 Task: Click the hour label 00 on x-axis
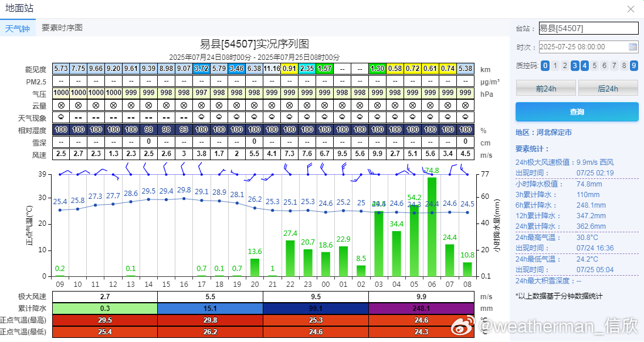[x=326, y=284]
